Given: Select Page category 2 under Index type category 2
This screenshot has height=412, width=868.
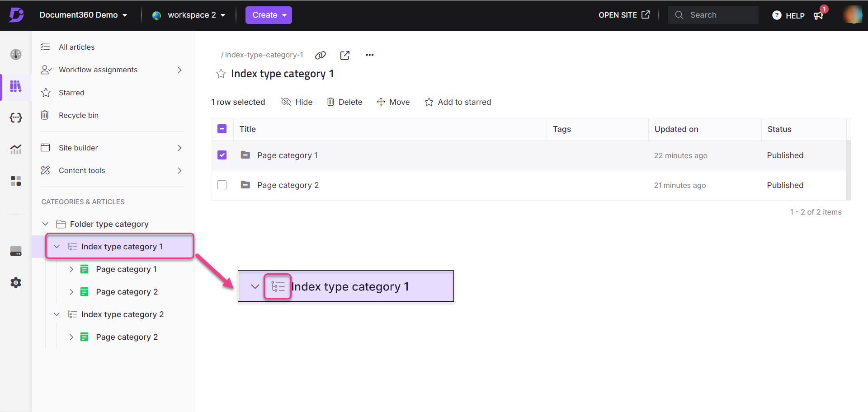Looking at the screenshot, I should 127,337.
